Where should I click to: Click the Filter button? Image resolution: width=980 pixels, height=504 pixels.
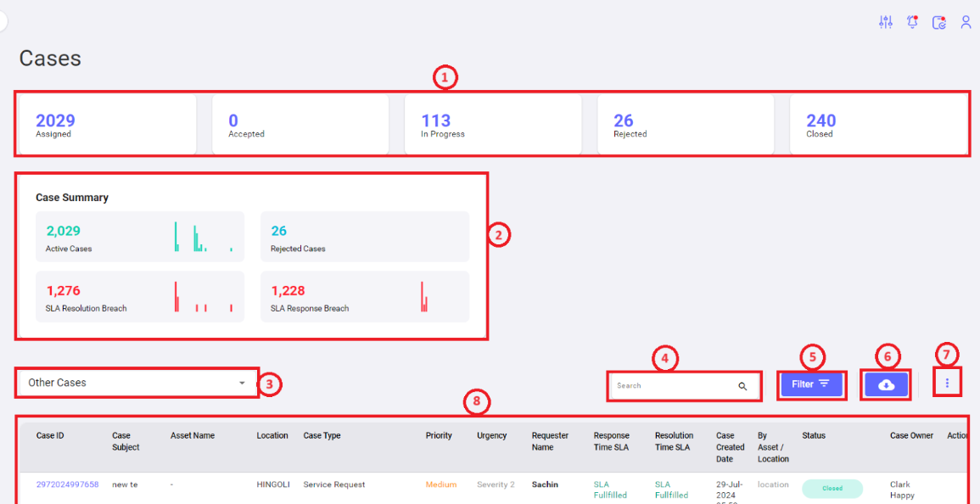(x=811, y=384)
